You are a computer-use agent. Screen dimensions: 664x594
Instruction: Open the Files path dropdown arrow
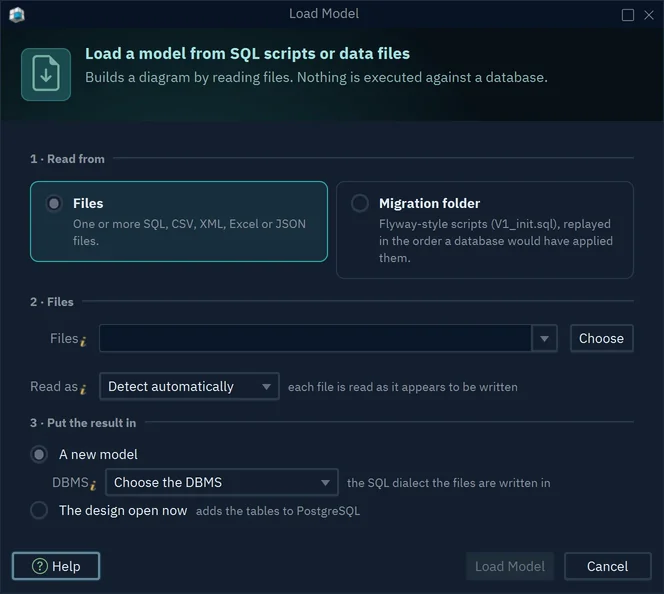pyautogui.click(x=544, y=338)
